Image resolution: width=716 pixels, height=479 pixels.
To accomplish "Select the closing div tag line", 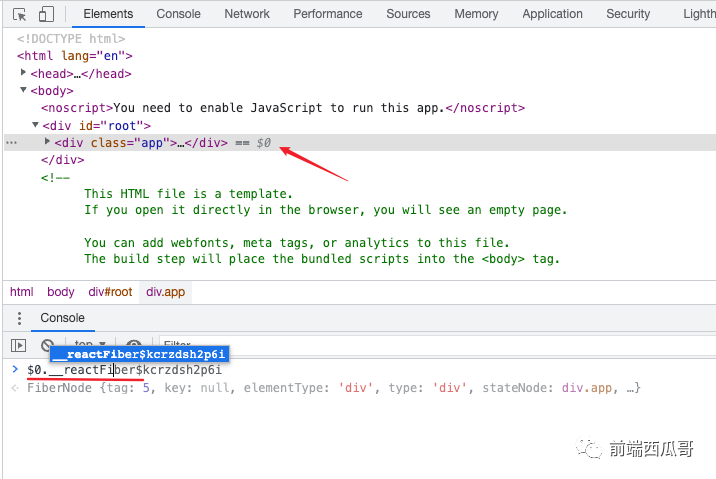I will pos(63,160).
